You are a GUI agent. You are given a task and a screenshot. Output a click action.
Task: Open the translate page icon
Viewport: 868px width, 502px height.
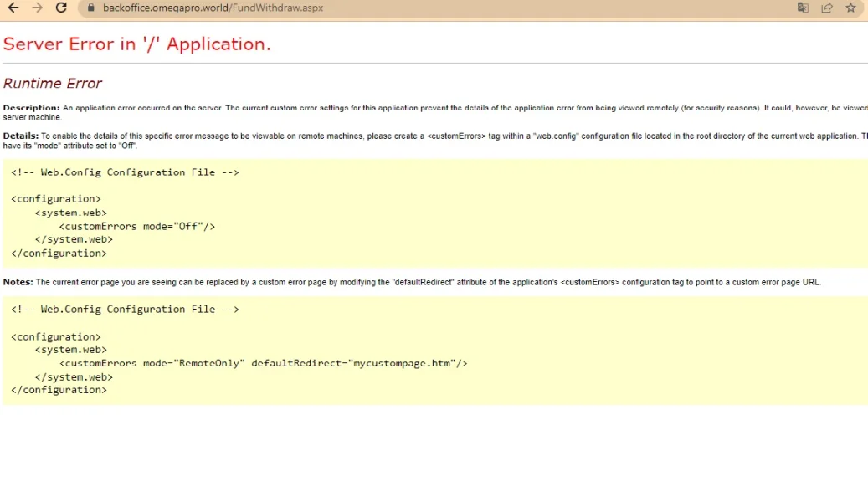coord(803,8)
